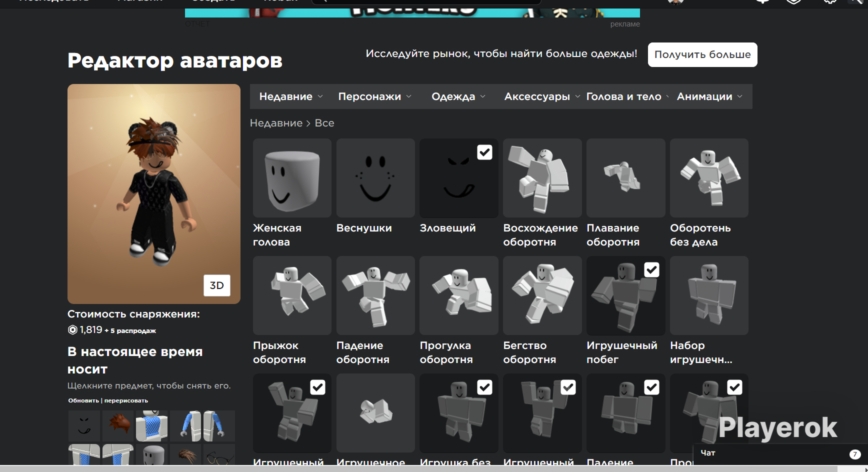Click the Редактор аватаров heading
Image resolution: width=868 pixels, height=472 pixels.
175,60
